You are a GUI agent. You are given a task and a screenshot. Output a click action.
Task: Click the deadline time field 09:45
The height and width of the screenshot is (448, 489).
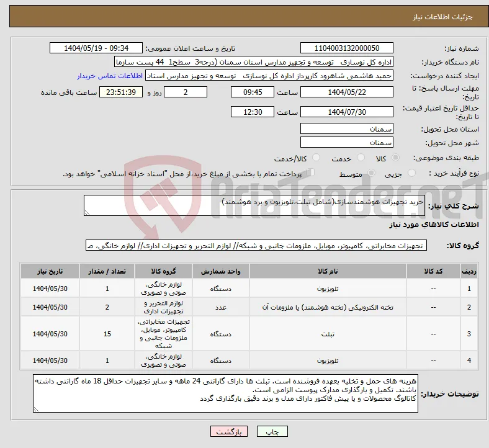[x=253, y=92]
